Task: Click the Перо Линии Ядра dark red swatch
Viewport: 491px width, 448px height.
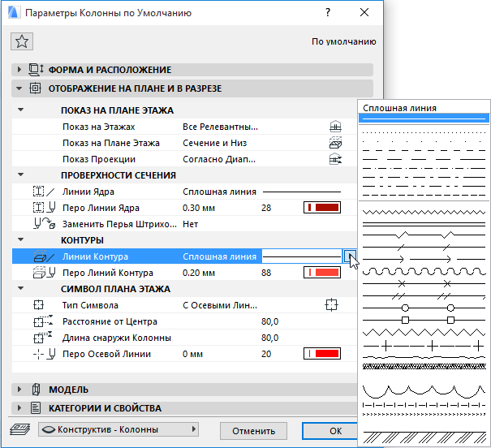Action: point(322,208)
